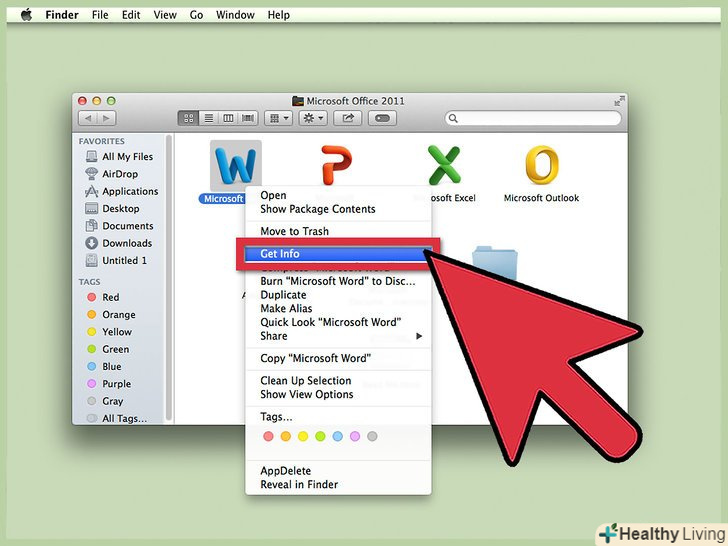Open the Finder menu in menu bar
The width and height of the screenshot is (728, 546).
pos(62,15)
